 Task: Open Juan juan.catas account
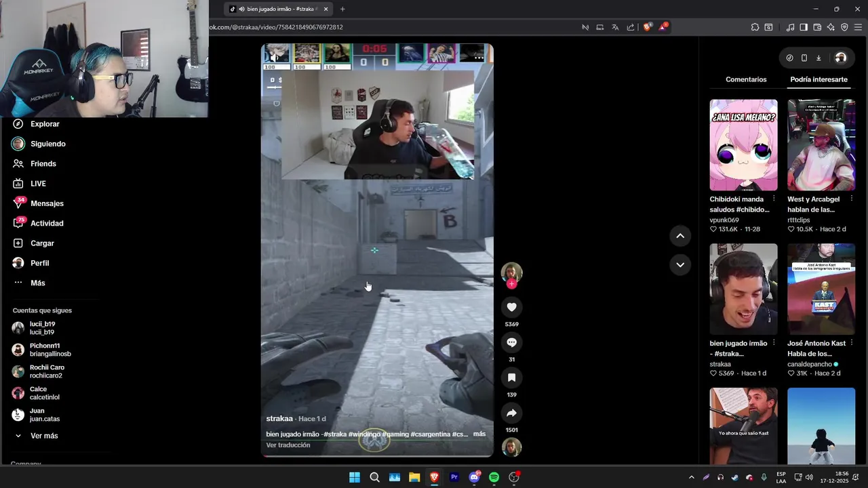44,415
